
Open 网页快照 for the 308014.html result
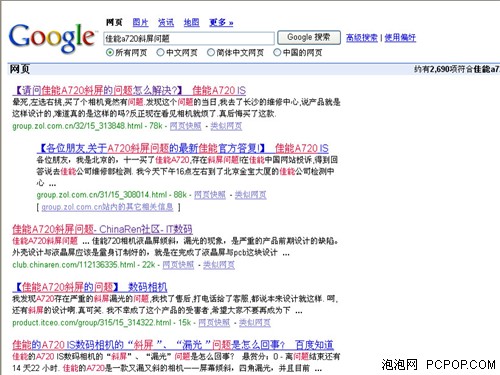coord(210,195)
